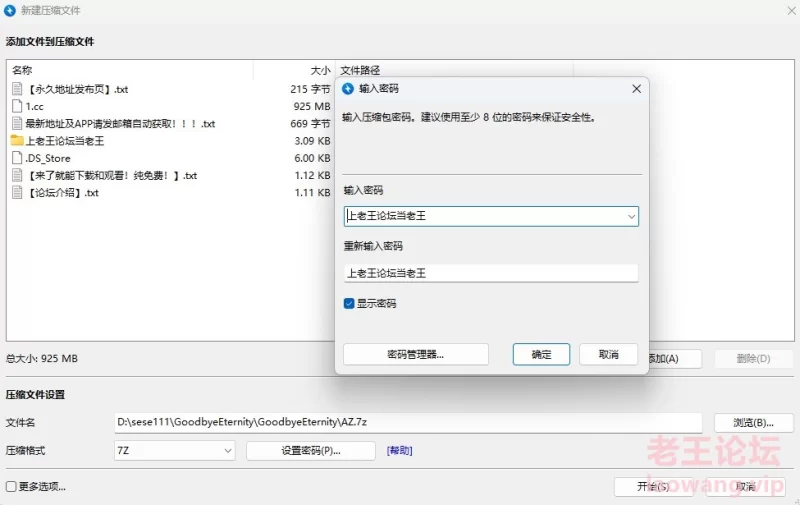Click the 删除(D) button

[754, 359]
